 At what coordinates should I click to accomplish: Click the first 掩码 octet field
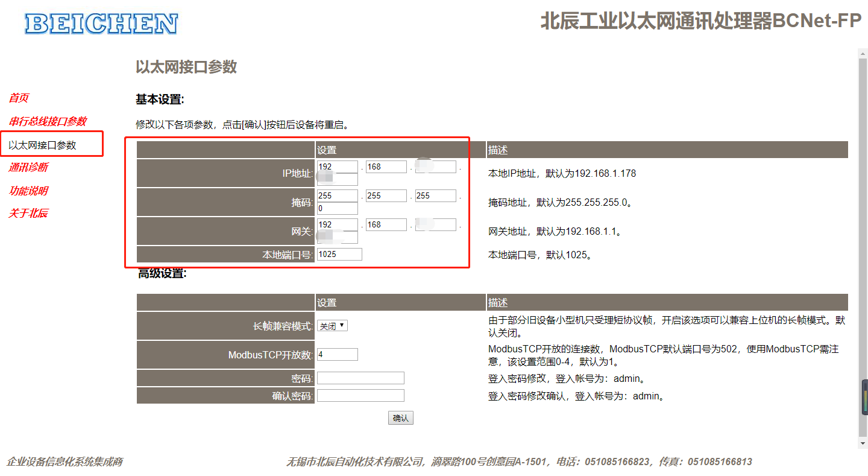click(x=338, y=195)
